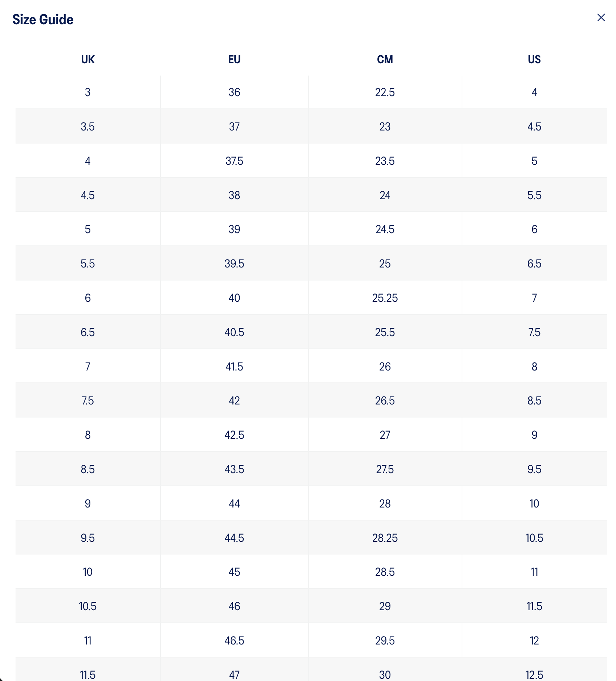Select the 29.5 CM cell
Screen dimensions: 616x681
(385, 641)
